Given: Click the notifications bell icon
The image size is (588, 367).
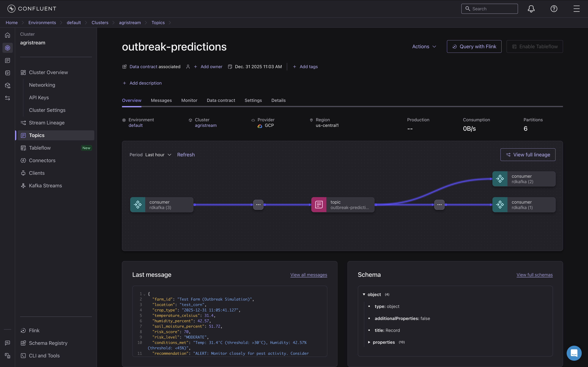Looking at the screenshot, I should click(x=531, y=9).
